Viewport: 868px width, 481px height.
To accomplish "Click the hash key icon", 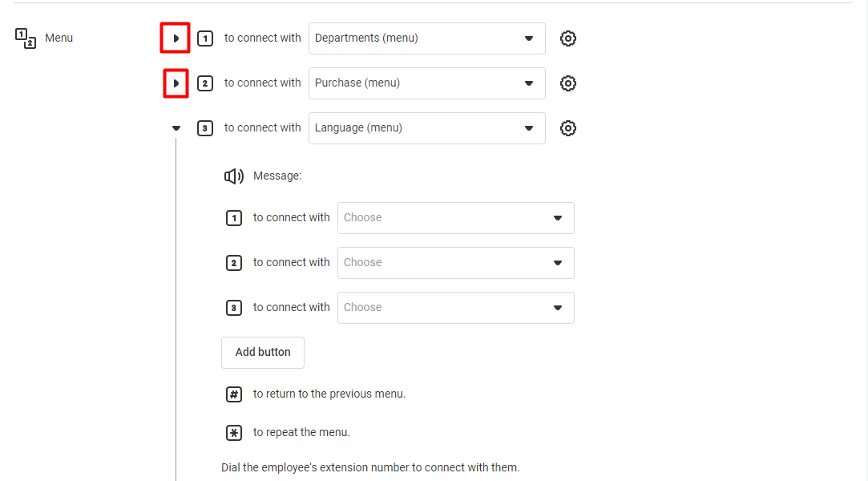I will click(x=233, y=394).
